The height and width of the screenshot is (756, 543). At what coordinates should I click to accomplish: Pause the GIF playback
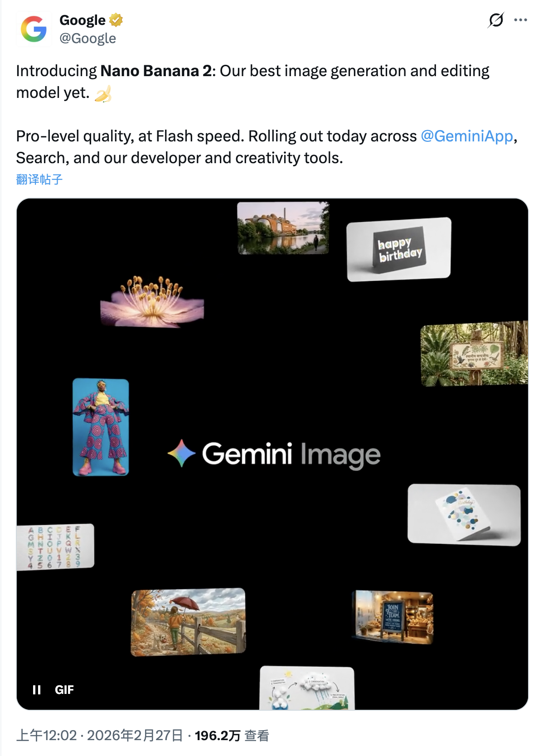37,689
